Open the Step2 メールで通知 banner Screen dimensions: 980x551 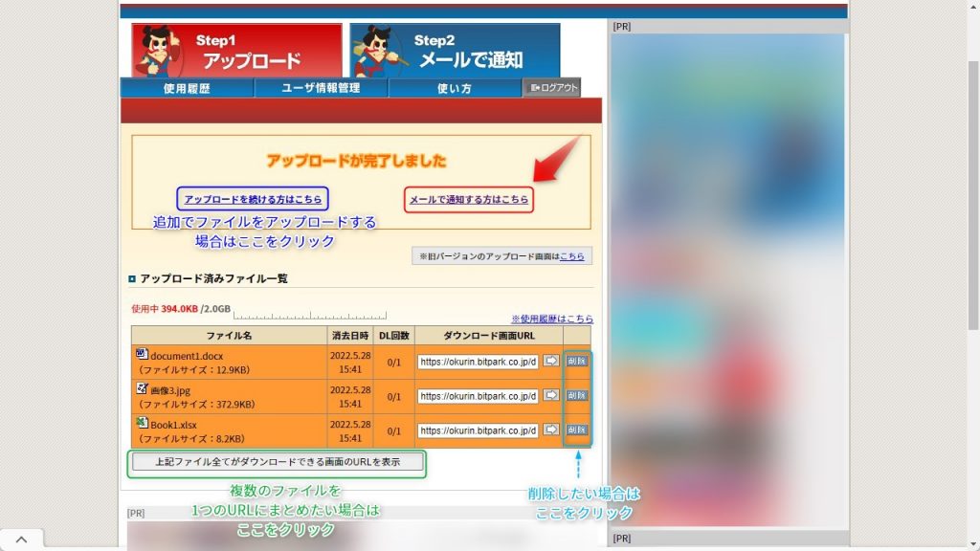click(455, 51)
